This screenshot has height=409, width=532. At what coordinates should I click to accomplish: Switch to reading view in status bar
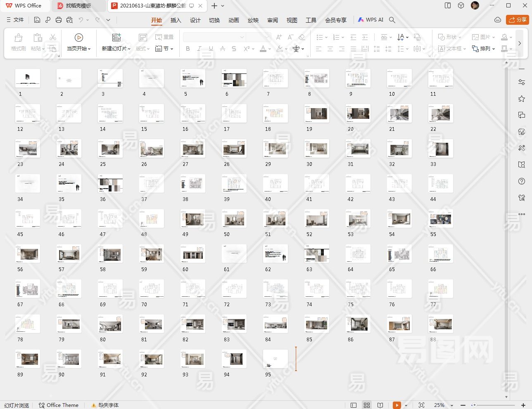pyautogui.click(x=380, y=405)
